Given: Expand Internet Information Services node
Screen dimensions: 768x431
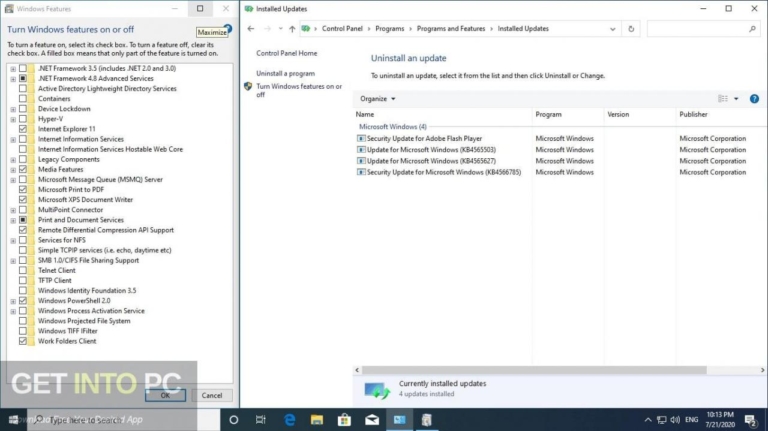Looking at the screenshot, I should click(13, 140).
